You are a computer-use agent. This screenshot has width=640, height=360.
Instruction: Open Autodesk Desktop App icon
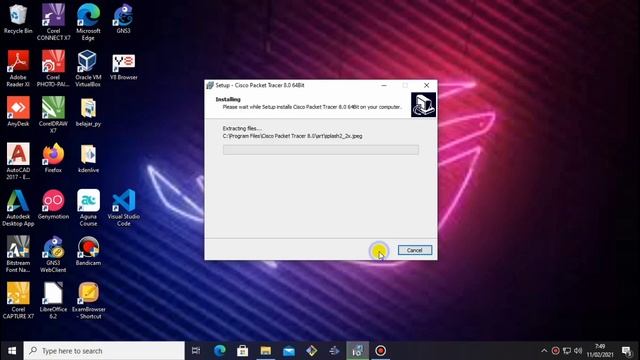pyautogui.click(x=18, y=208)
